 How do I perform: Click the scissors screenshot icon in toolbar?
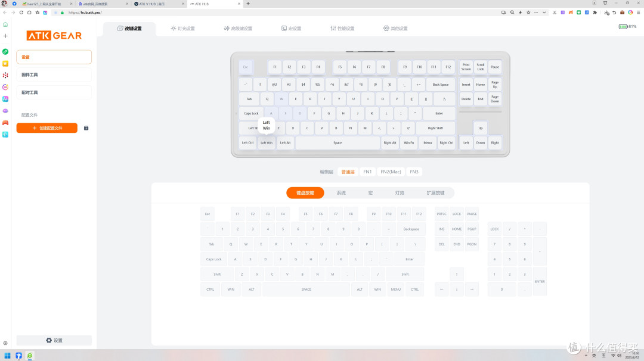click(555, 13)
